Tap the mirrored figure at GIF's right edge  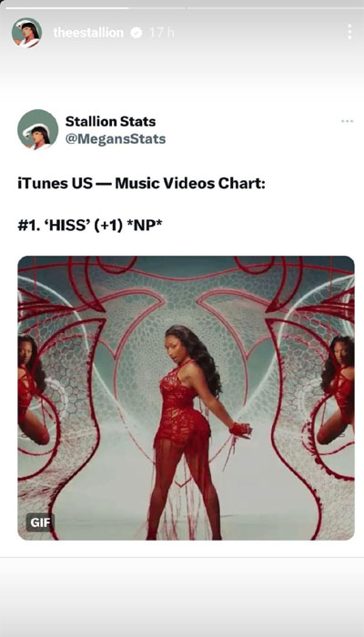pos(337,390)
